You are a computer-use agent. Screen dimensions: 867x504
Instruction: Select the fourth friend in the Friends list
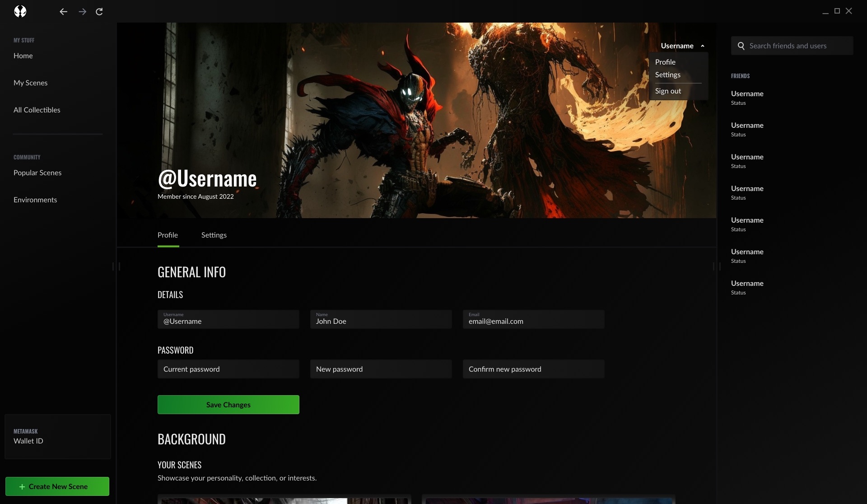click(x=747, y=192)
